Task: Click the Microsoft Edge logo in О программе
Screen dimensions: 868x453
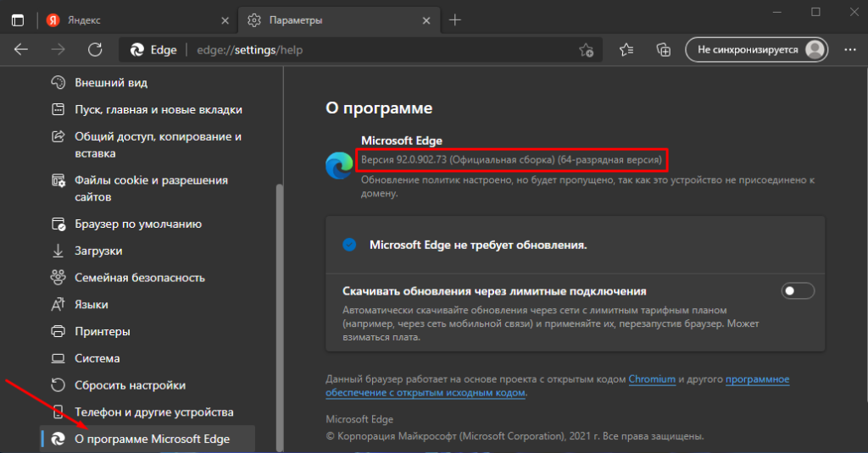Action: 339,165
